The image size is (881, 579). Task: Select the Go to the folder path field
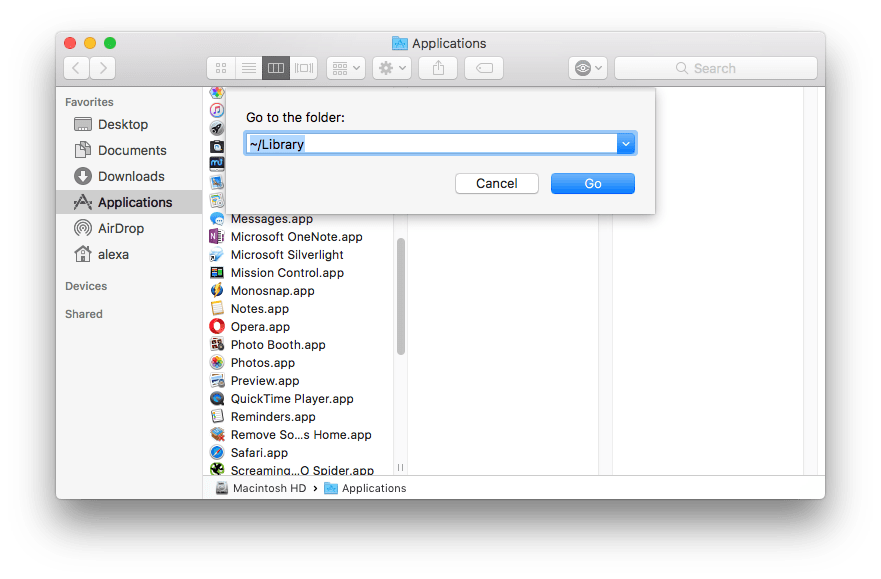431,144
